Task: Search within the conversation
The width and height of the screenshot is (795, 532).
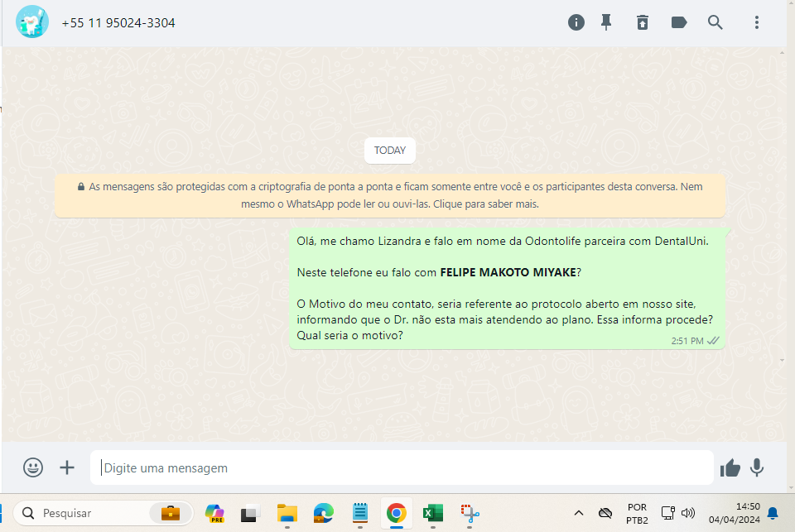Action: [715, 22]
